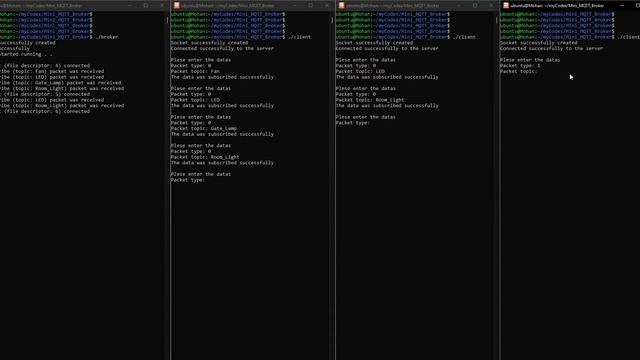Screen dimensions: 640x360
Task: Click 'Packet topic: Gate_Lamp' in second terminal
Action: pos(204,128)
